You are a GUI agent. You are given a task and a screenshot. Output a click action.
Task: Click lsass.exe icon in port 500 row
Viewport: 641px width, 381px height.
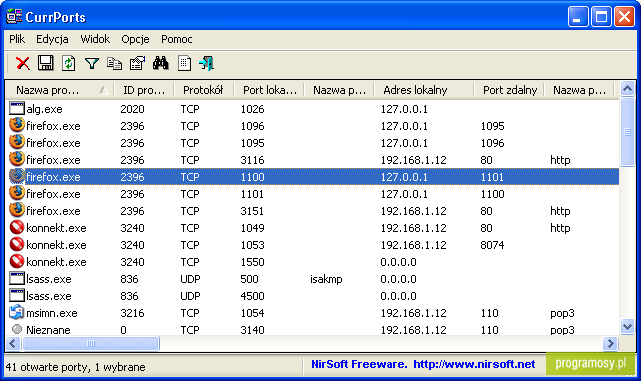tap(17, 279)
